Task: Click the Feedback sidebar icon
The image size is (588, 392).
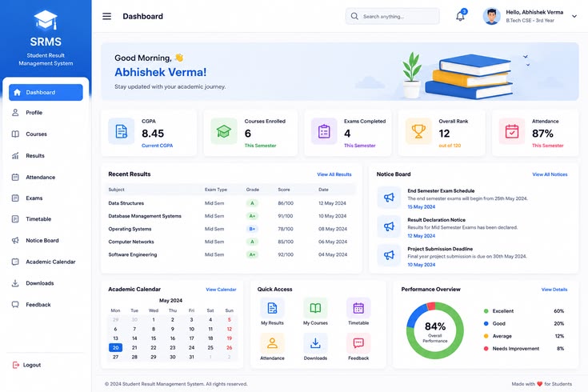Action: (15, 305)
